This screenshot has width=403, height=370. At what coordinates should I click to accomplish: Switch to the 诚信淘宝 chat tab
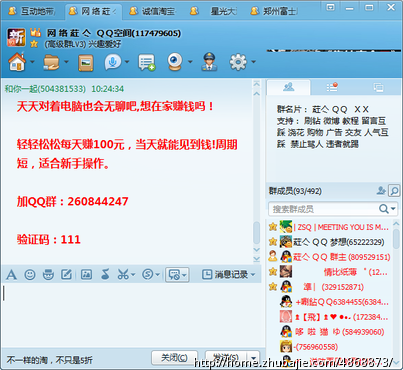[153, 12]
